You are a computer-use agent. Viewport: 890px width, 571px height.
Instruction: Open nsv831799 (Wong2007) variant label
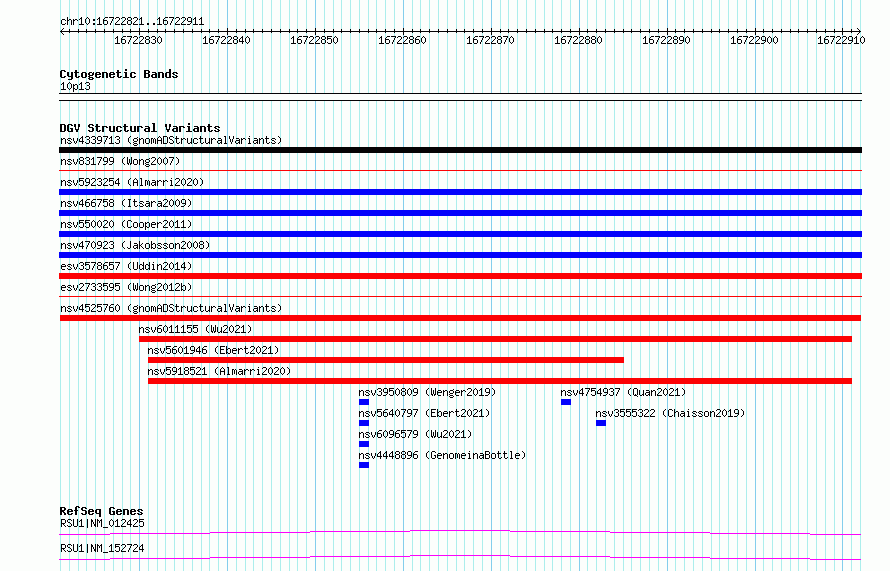[120, 161]
